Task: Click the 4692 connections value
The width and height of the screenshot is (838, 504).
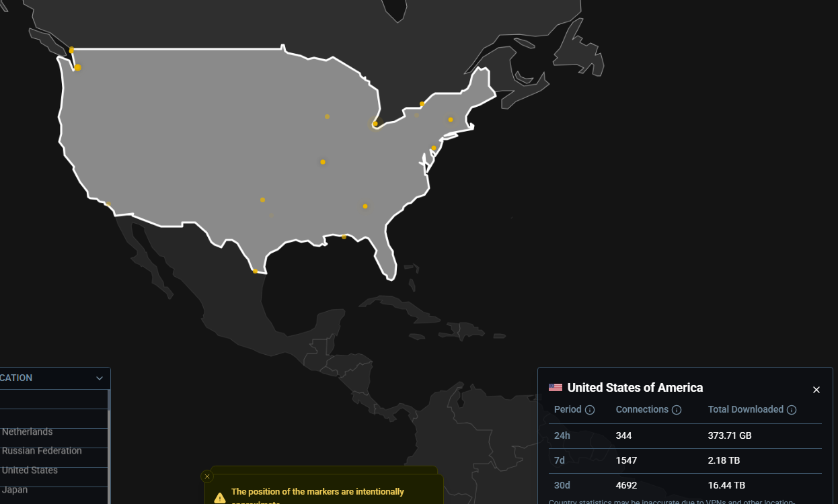Action: [x=626, y=485]
